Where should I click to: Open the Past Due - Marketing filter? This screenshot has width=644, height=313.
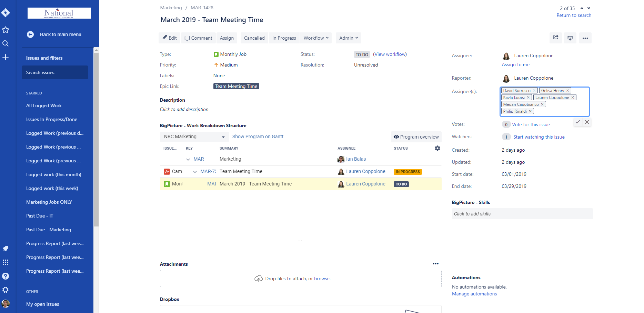point(49,230)
